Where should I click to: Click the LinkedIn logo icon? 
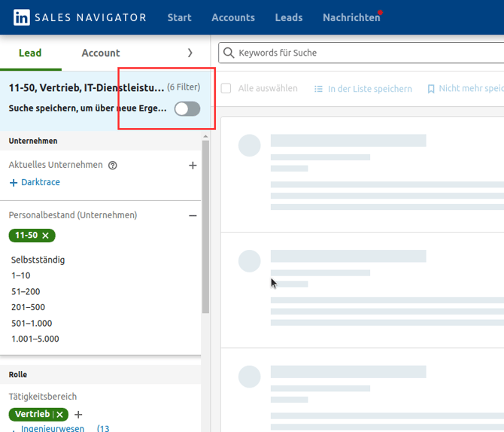[x=20, y=17]
